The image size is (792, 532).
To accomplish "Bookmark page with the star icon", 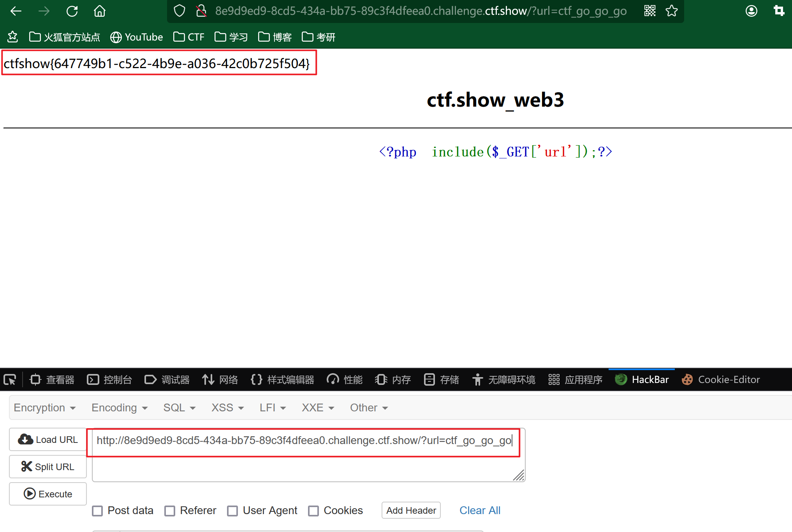I will pyautogui.click(x=672, y=11).
